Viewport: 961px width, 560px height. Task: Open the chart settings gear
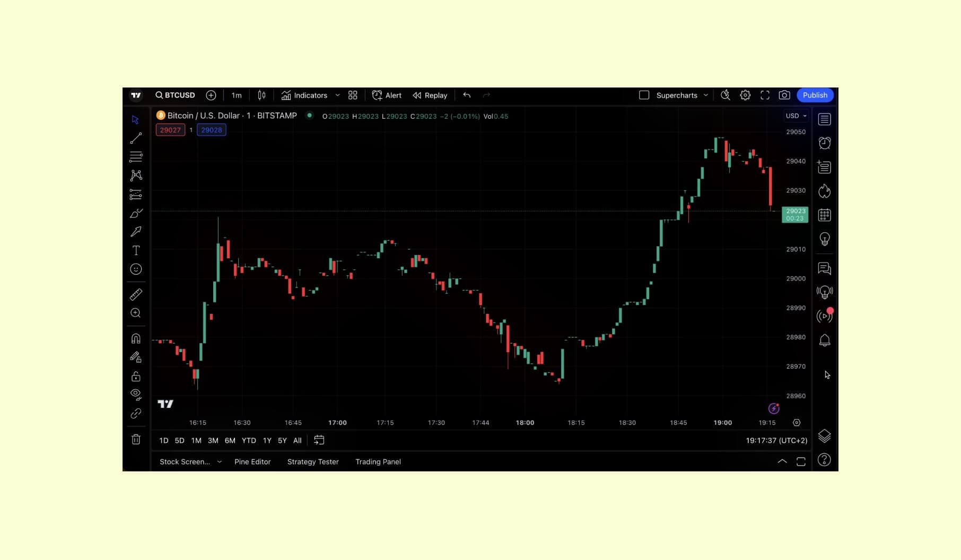tap(746, 95)
